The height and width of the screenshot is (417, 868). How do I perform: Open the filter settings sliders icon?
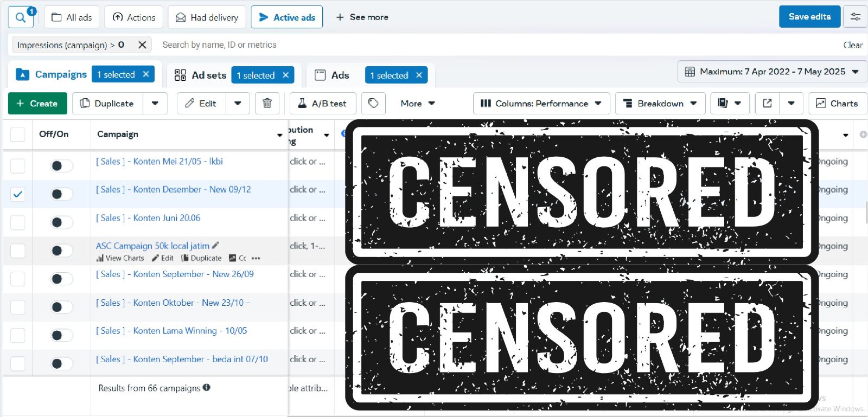click(856, 17)
